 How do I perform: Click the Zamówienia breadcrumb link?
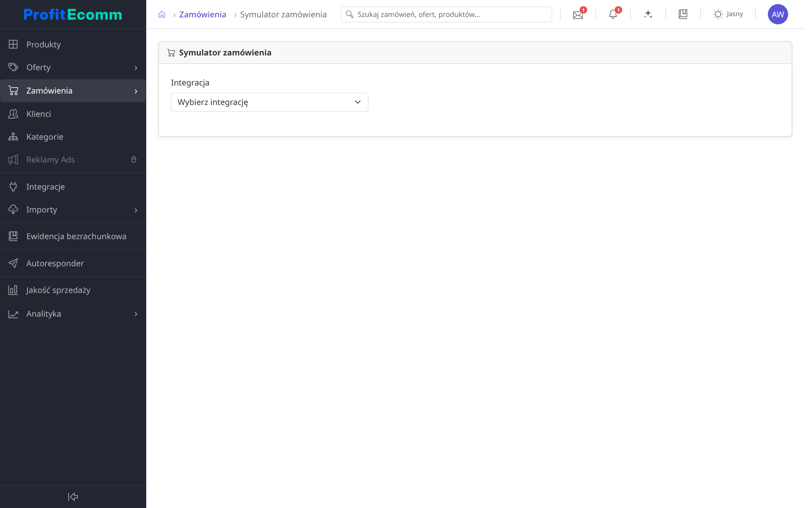203,14
